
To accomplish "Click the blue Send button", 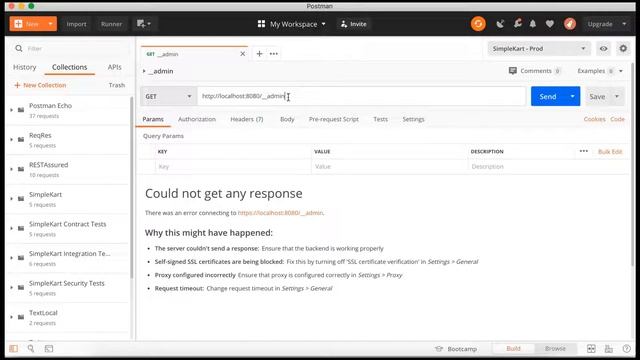I will point(548,96).
